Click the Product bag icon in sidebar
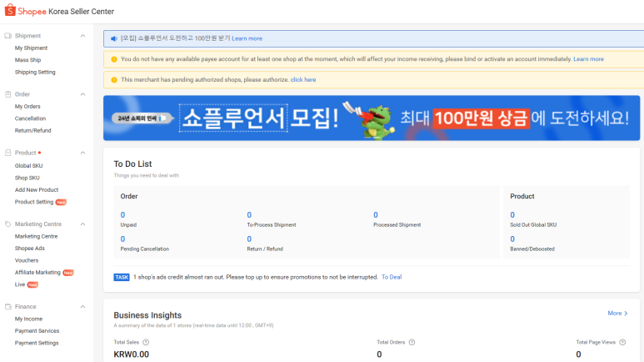 click(x=7, y=153)
